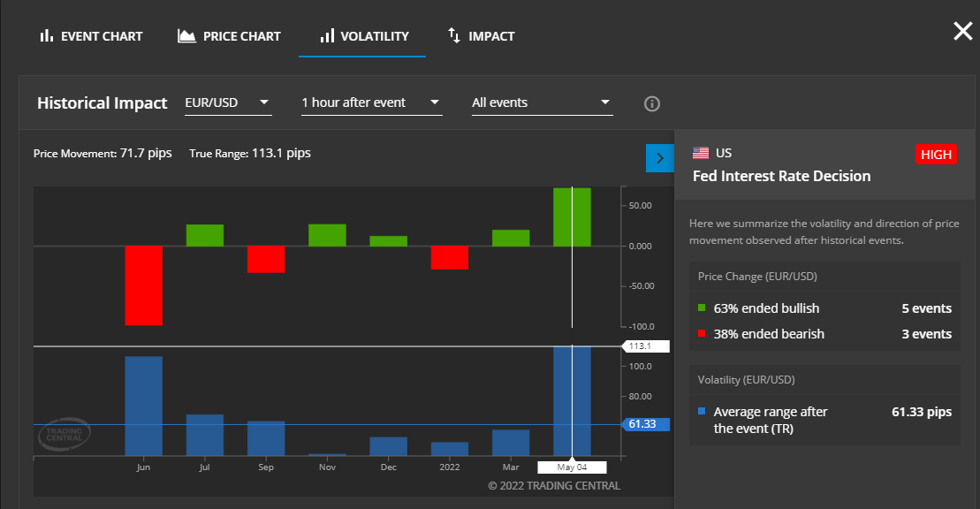
Task: Click the '63% ended bullish' text
Action: [766, 308]
